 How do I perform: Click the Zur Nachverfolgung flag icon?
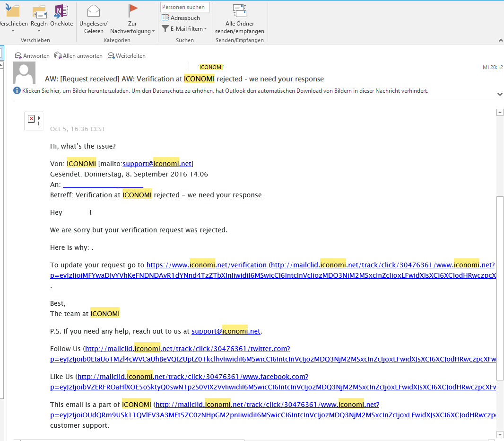pyautogui.click(x=132, y=10)
